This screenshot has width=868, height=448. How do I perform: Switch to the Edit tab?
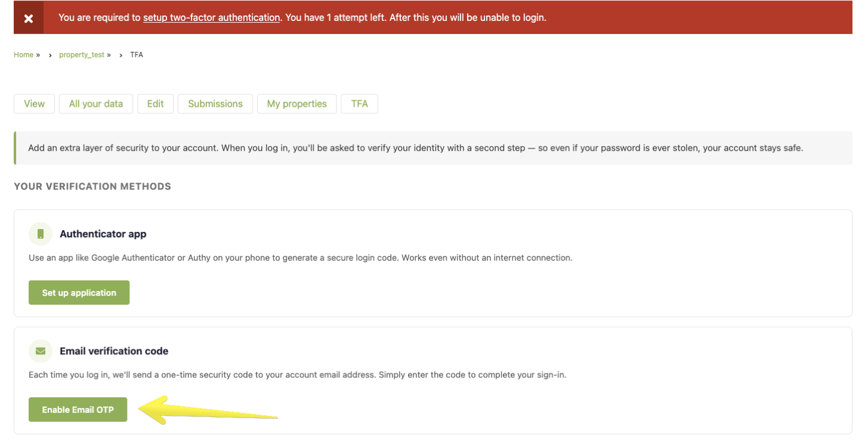[x=155, y=104]
